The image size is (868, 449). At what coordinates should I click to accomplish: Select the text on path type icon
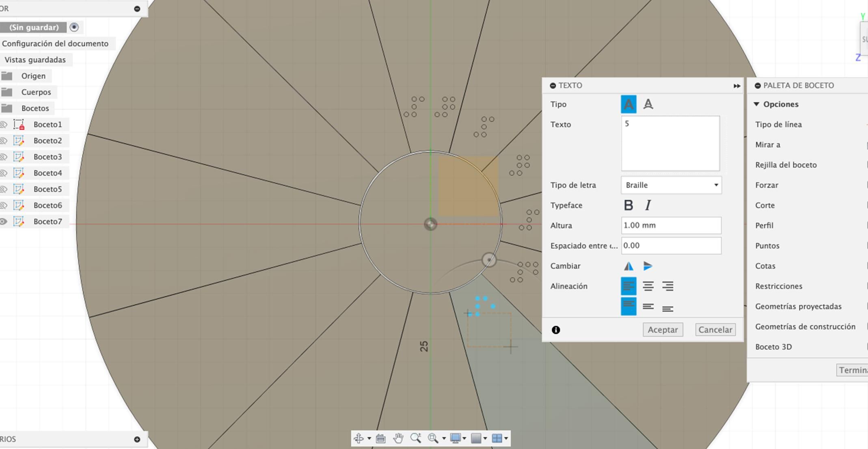(x=648, y=104)
